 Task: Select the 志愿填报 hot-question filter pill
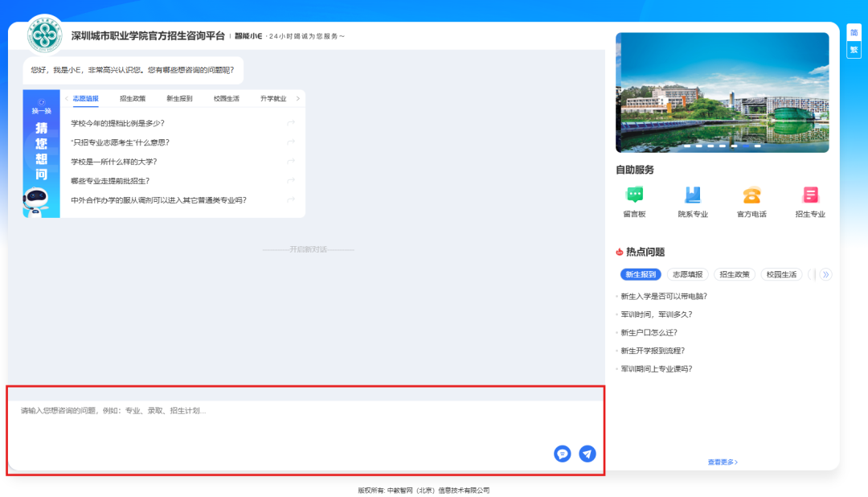click(687, 274)
